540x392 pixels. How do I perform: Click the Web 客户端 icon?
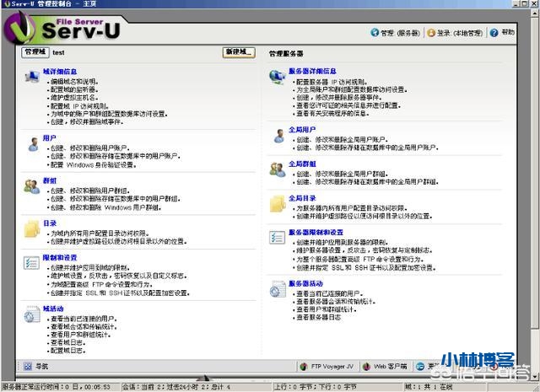[x=367, y=367]
